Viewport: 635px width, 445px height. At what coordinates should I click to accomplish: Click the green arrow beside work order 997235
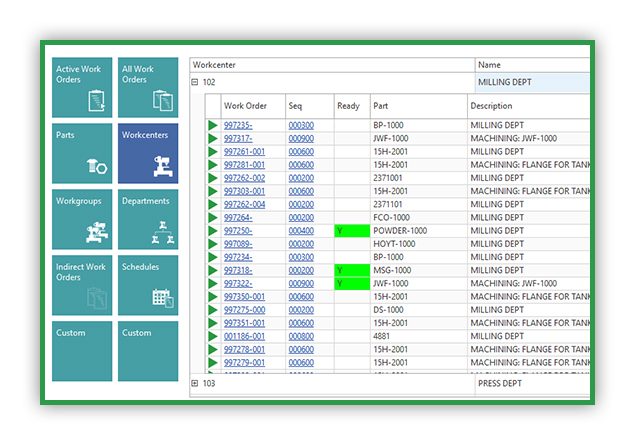[213, 126]
